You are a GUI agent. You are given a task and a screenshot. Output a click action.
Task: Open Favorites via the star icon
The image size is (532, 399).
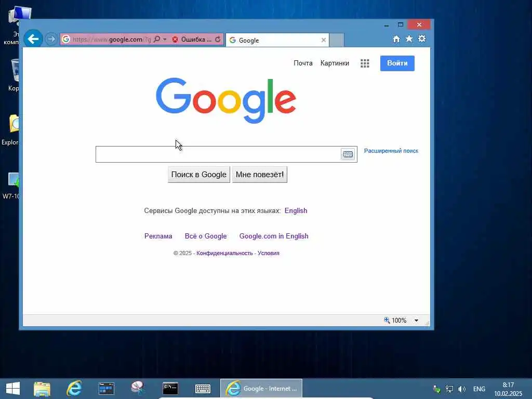click(x=409, y=38)
